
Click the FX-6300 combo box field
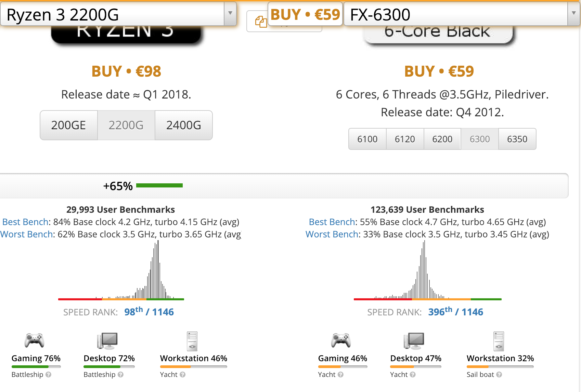pos(455,14)
